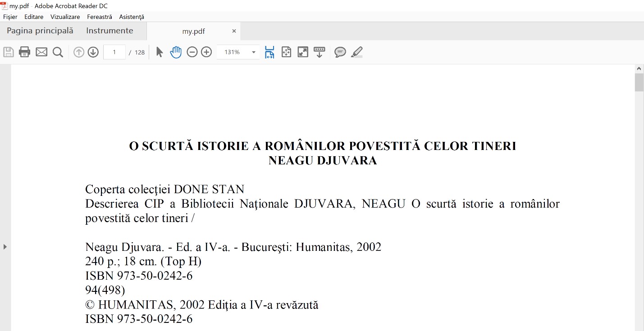Fit page width with scrolling icon
644x331 pixels.
[269, 52]
